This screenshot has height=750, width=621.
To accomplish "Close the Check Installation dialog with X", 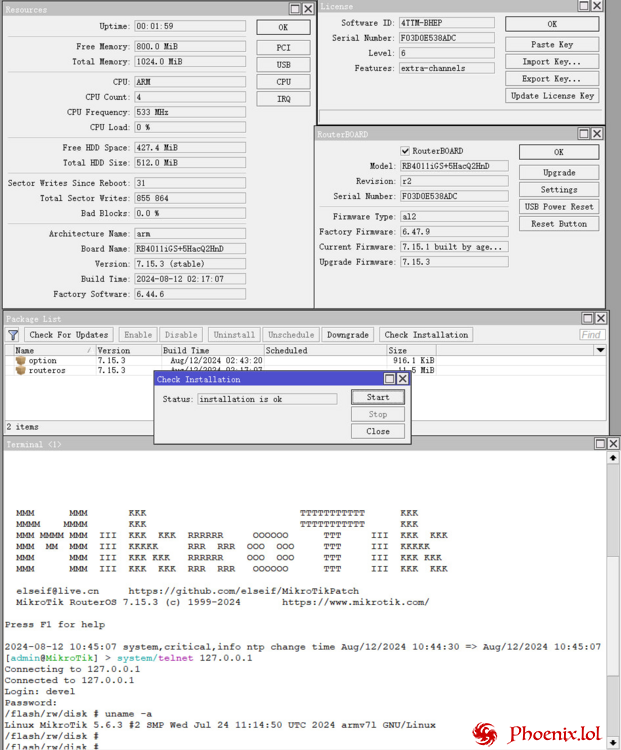I will [x=403, y=379].
